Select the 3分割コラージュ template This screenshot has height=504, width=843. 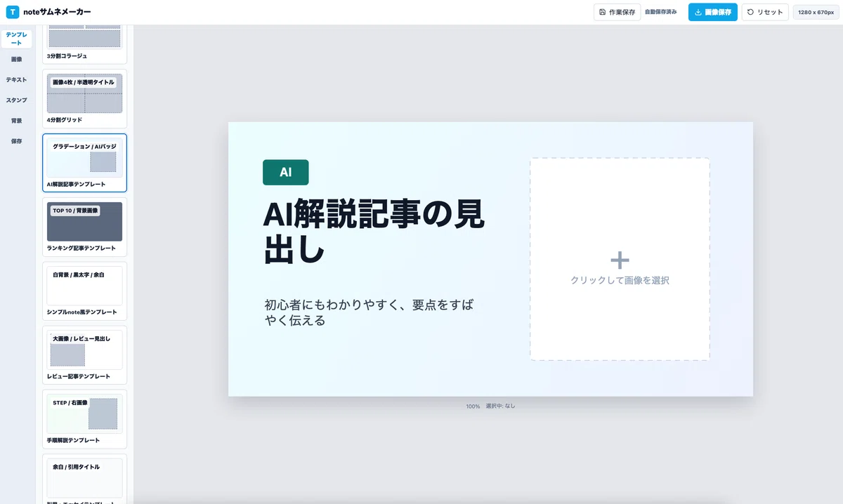[x=84, y=44]
